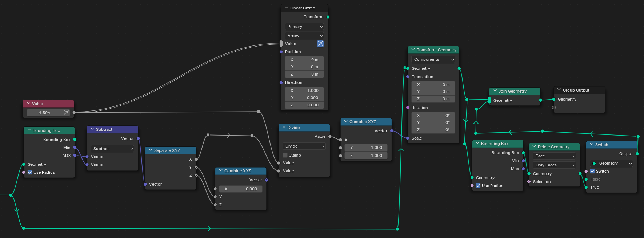Click the Transform output socket on Linear Gizmo

(328, 17)
